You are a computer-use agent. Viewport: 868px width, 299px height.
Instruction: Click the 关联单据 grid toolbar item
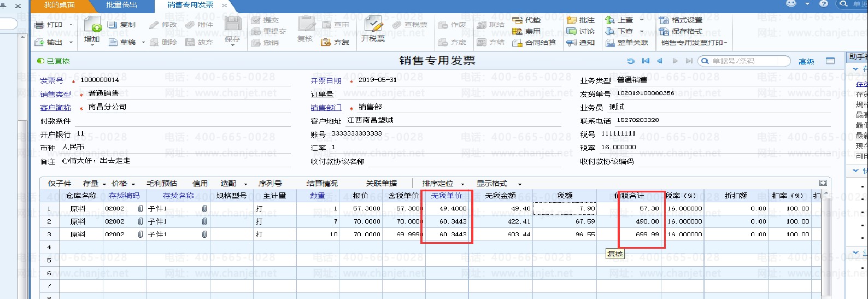pyautogui.click(x=382, y=184)
